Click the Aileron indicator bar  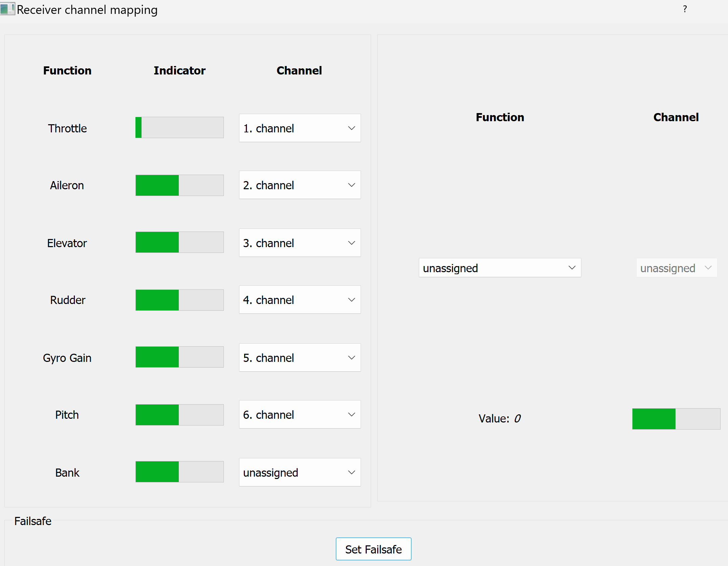pos(179,185)
